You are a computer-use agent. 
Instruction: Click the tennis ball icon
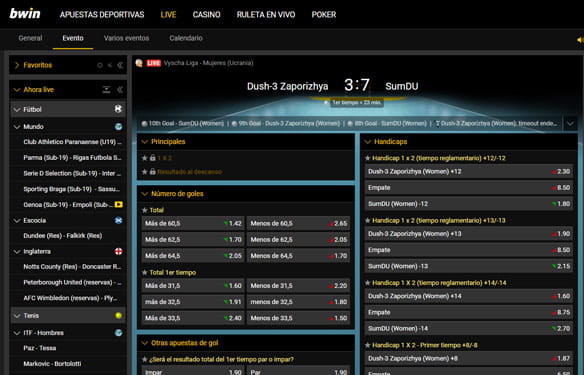point(118,316)
